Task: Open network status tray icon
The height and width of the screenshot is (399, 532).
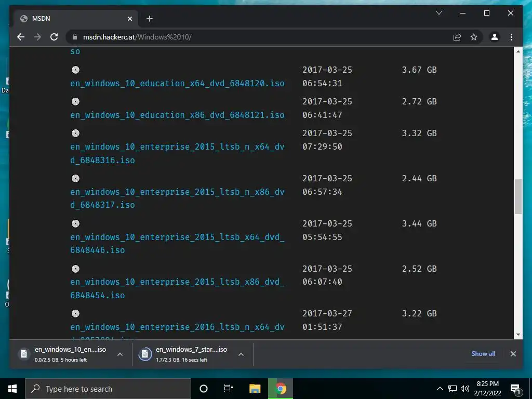Action: [453, 389]
